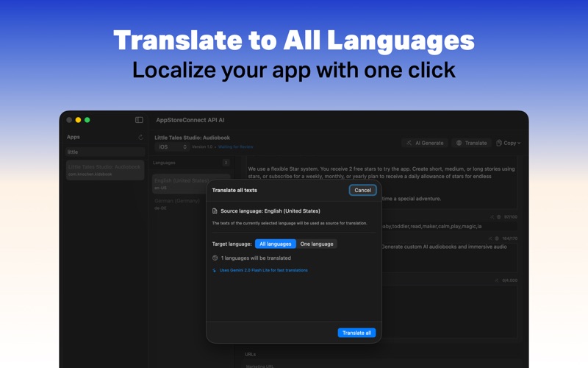
Task: Click the keywords field with toddler,read,maker
Action: tap(448, 227)
